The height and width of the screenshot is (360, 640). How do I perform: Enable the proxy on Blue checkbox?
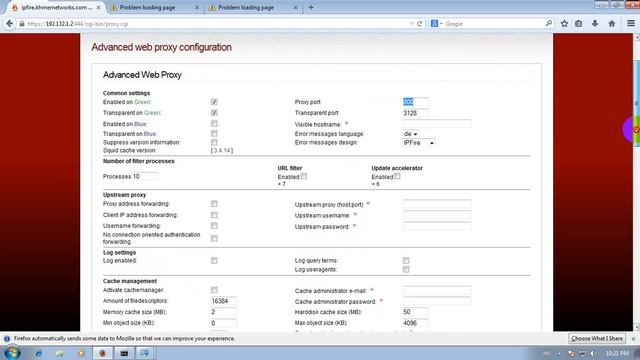point(214,124)
